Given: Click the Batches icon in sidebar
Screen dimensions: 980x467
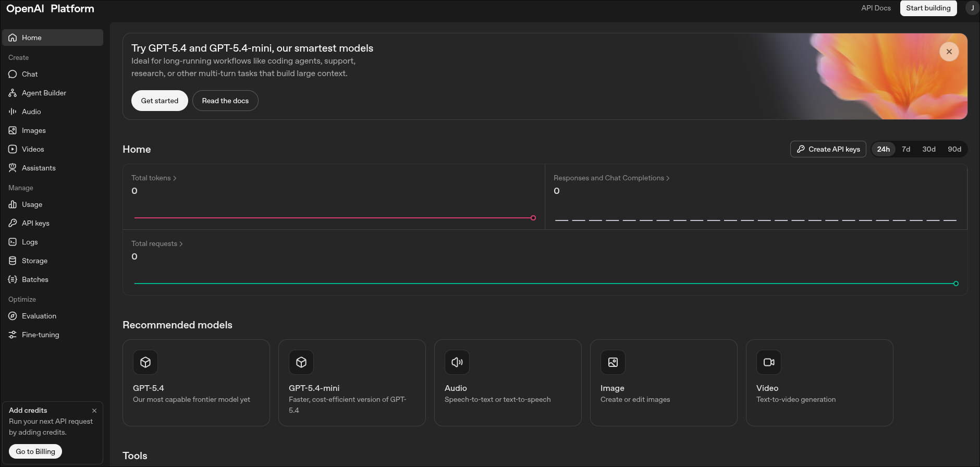Looking at the screenshot, I should pyautogui.click(x=13, y=279).
